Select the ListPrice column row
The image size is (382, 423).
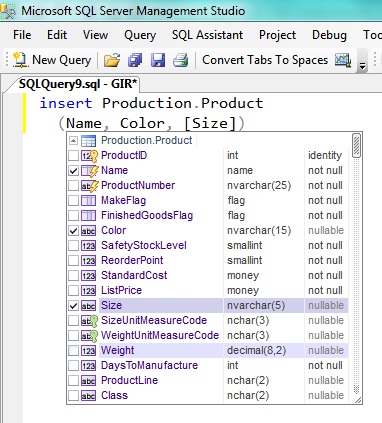[208, 291]
